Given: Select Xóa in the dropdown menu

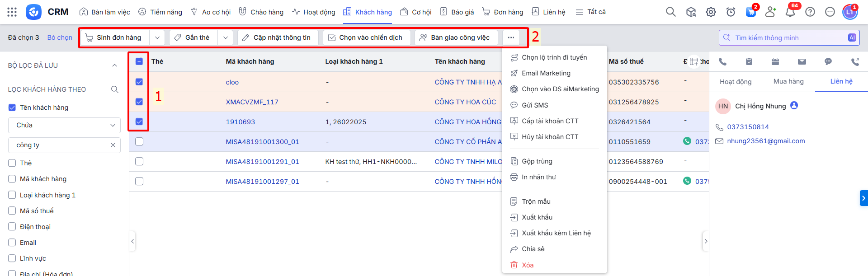Looking at the screenshot, I should 527,265.
